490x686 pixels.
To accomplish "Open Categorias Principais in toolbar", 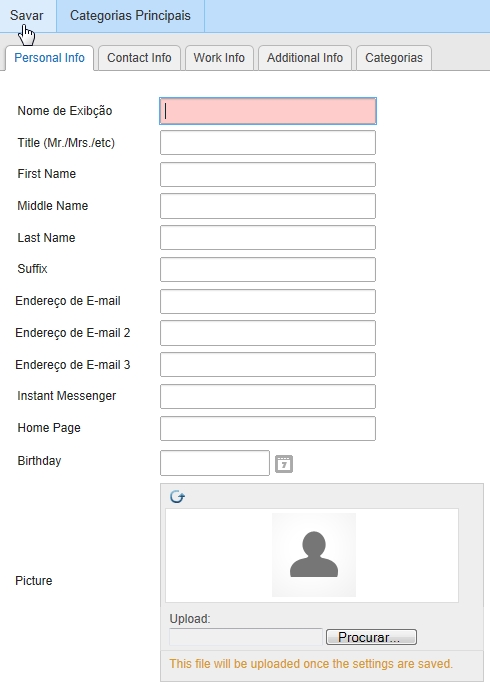I will click(x=130, y=16).
